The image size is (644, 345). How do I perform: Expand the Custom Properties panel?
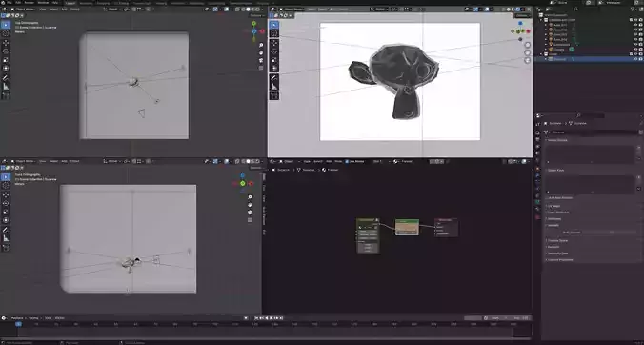(560, 260)
